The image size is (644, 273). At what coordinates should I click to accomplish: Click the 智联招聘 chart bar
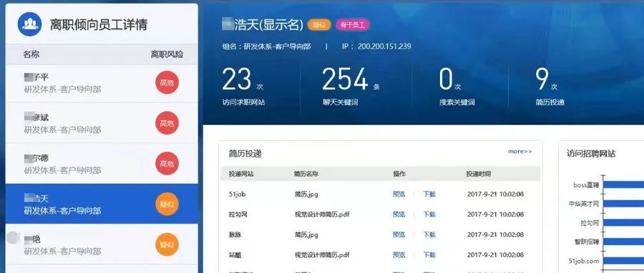623,242
